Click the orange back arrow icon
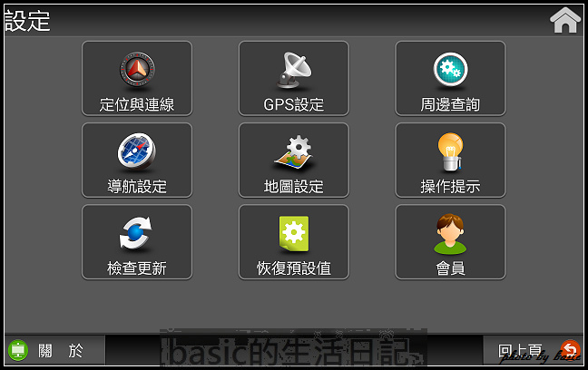 [x=570, y=350]
